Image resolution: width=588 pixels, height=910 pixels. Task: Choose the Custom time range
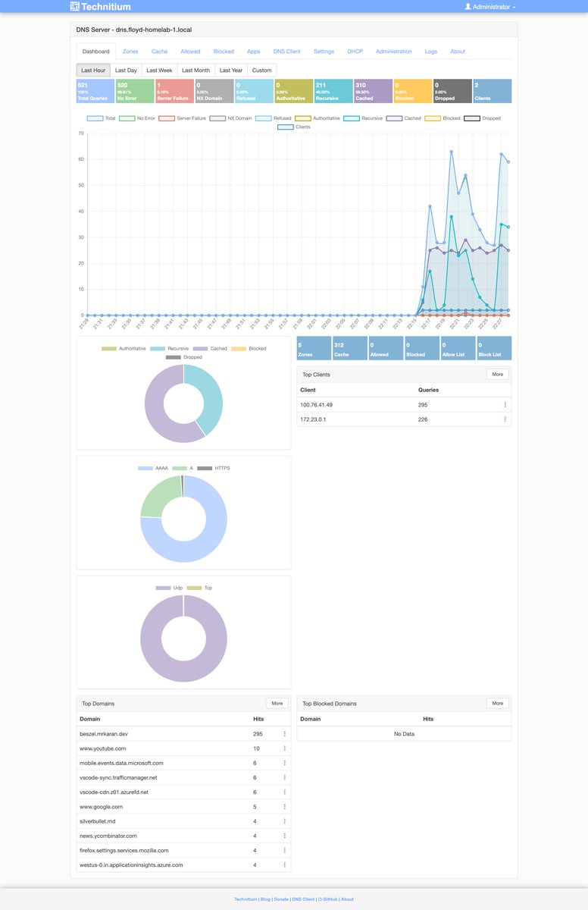[261, 70]
